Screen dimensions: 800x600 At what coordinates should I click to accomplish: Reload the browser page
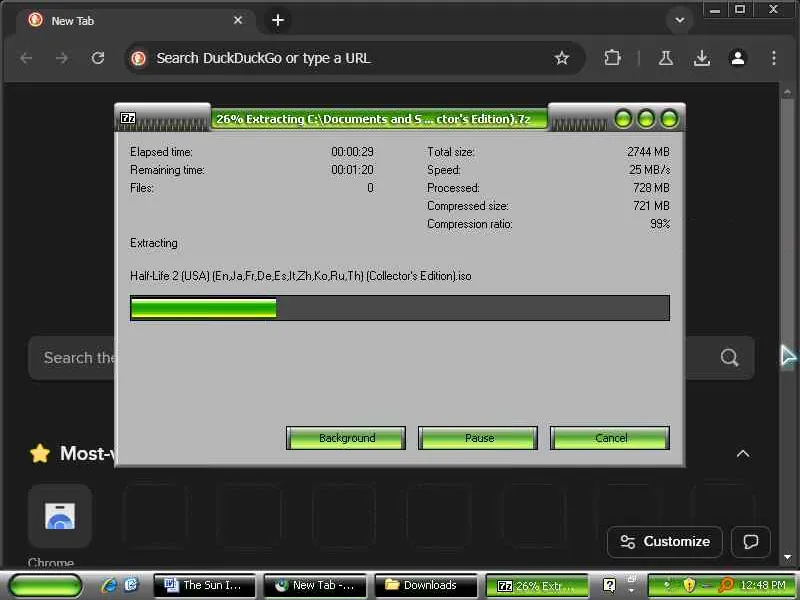coord(98,58)
